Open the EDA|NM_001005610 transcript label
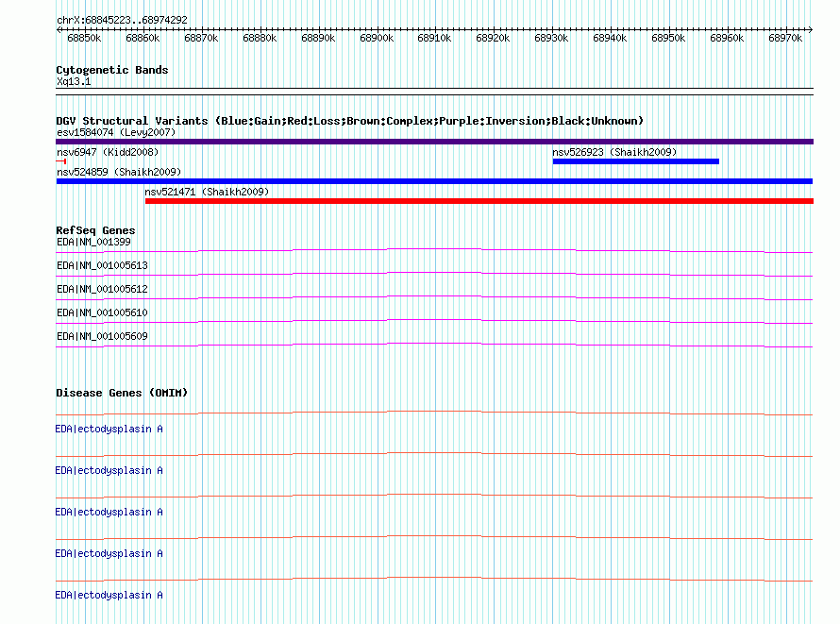Screen dimensions: 840x624 pos(102,312)
